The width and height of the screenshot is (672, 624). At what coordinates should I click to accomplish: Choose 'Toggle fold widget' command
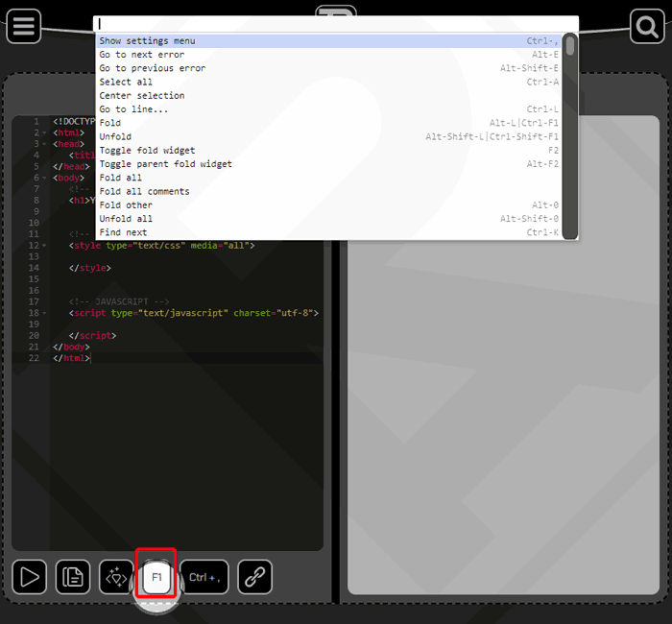point(329,151)
